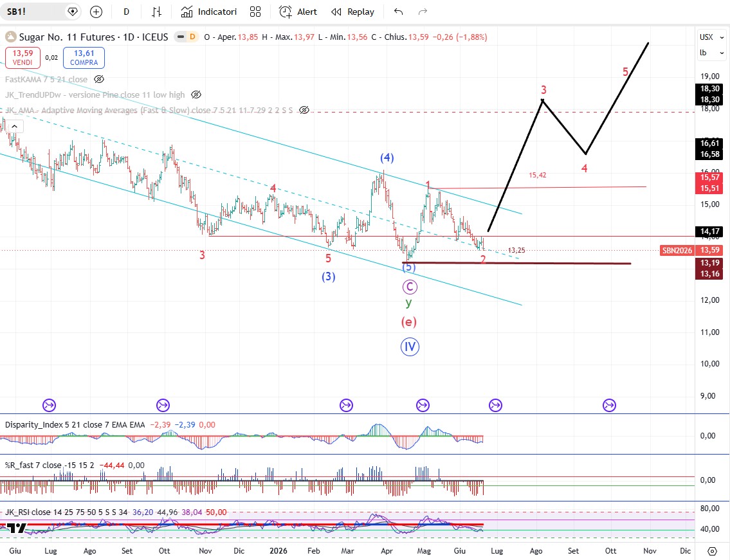The width and height of the screenshot is (730, 560).
Task: Show the hidden FastKAMA indicator
Action: [98, 79]
